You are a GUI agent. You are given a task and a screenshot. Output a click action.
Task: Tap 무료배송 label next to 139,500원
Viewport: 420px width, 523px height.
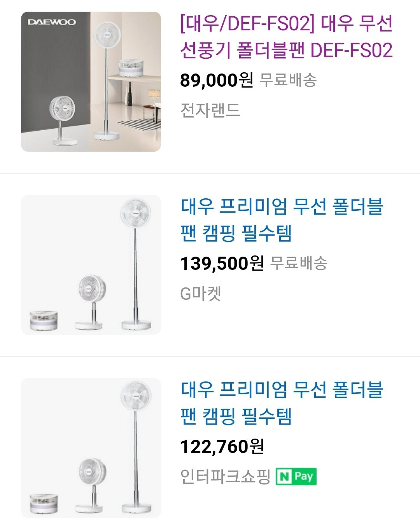pyautogui.click(x=299, y=263)
